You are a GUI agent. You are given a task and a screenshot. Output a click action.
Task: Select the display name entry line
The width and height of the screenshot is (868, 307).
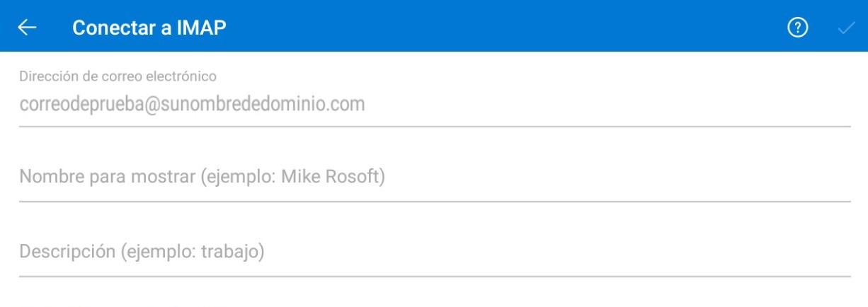(x=434, y=177)
